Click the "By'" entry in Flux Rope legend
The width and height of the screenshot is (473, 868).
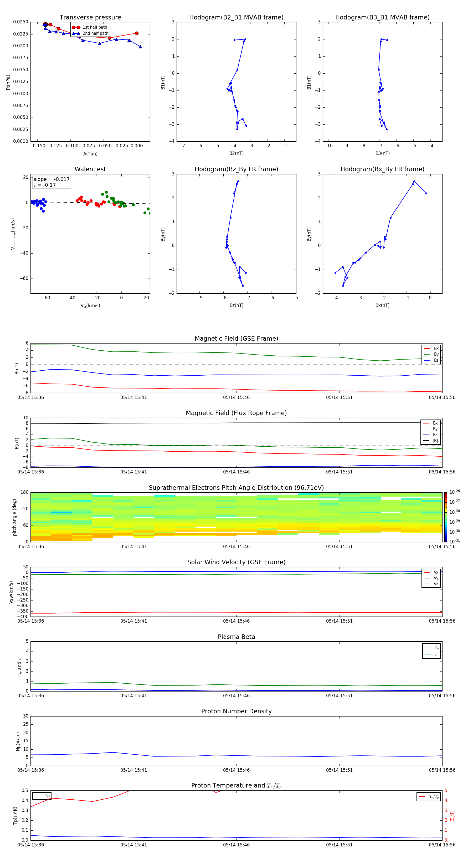coord(431,429)
